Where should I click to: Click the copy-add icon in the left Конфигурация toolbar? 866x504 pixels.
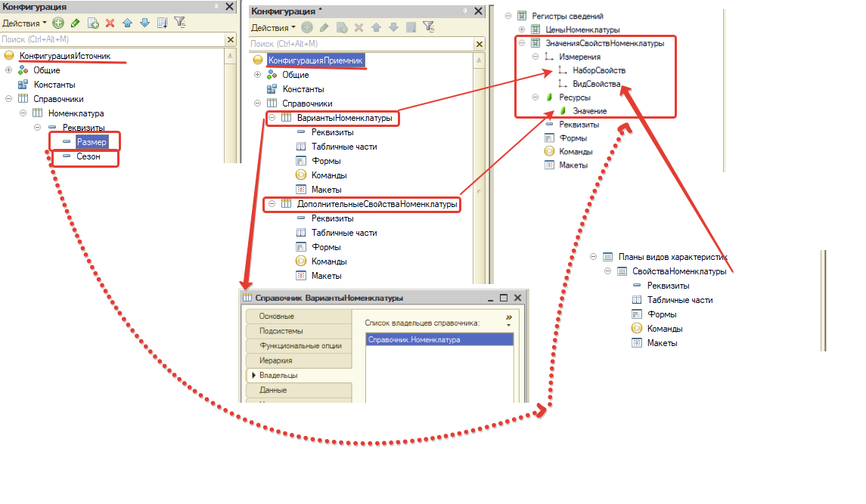pyautogui.click(x=93, y=23)
